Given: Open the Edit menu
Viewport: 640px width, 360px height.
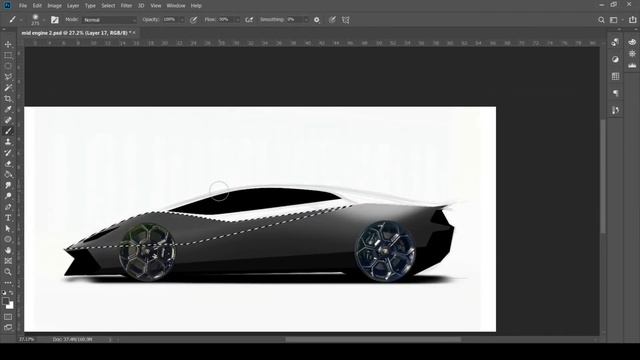Looking at the screenshot, I should 37,6.
